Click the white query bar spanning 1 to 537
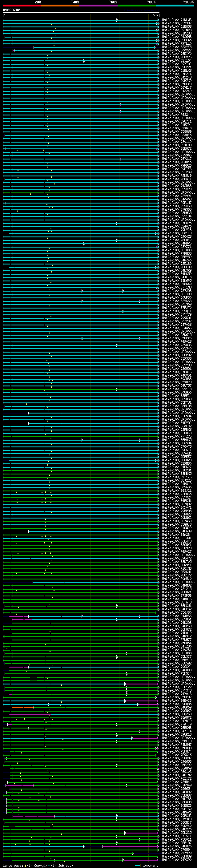The width and height of the screenshot is (197, 868). click(x=81, y=12)
